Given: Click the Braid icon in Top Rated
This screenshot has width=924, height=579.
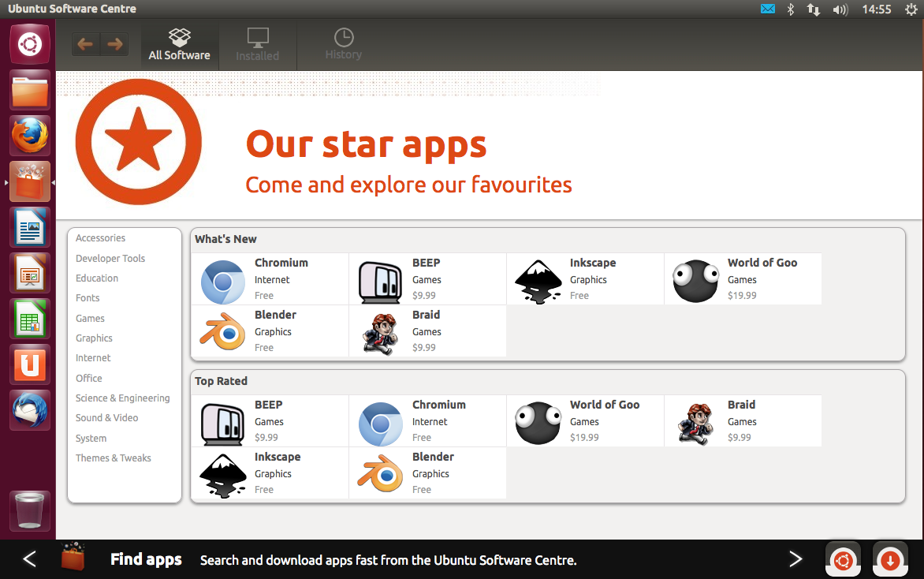Looking at the screenshot, I should (696, 424).
